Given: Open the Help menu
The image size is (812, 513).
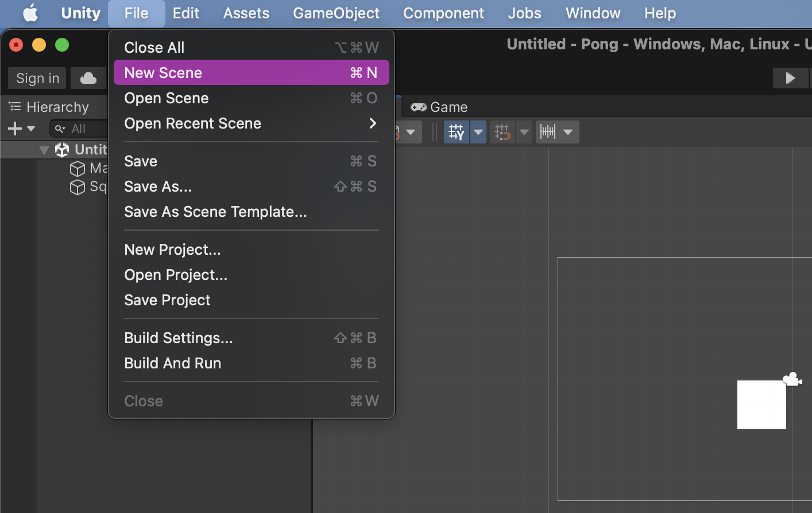Looking at the screenshot, I should pos(660,13).
